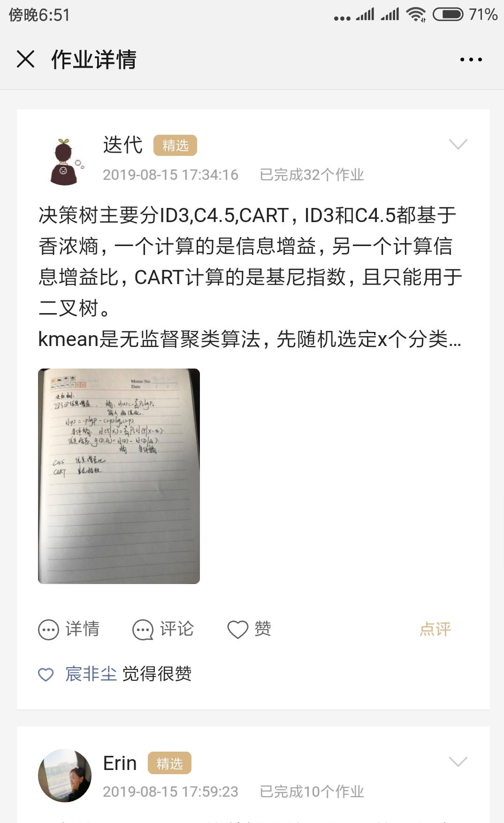Tap the Erin username
Screen dimensions: 504x823
coord(120,763)
